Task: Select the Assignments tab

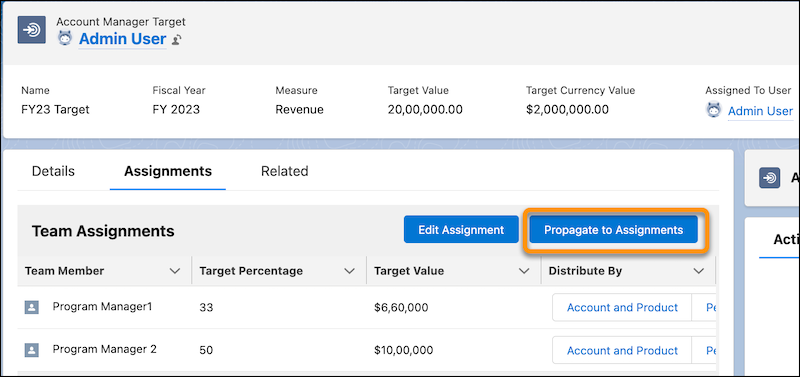Action: tap(168, 171)
